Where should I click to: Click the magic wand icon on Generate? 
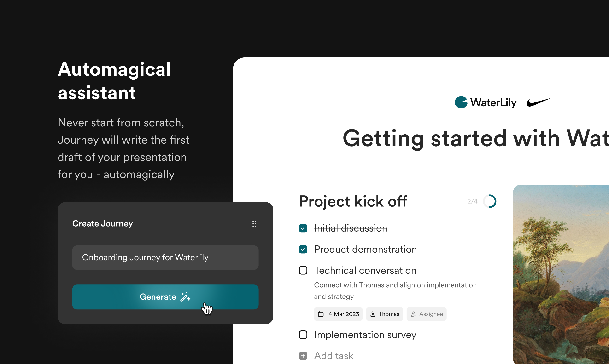pos(185,297)
